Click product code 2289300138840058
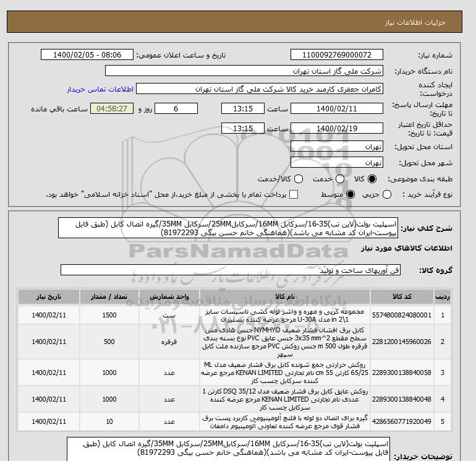476x461 pixels. [402, 373]
